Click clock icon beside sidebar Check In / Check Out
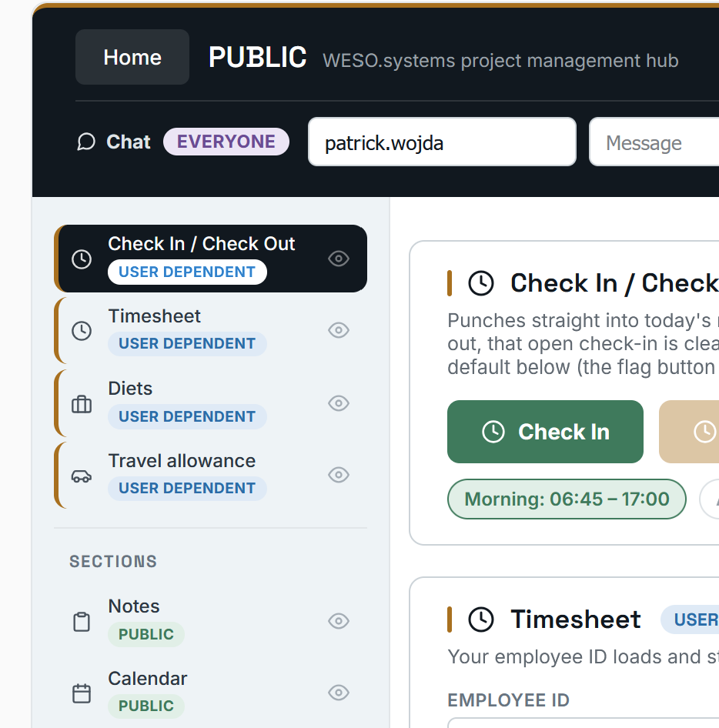719x728 pixels. pos(82,259)
